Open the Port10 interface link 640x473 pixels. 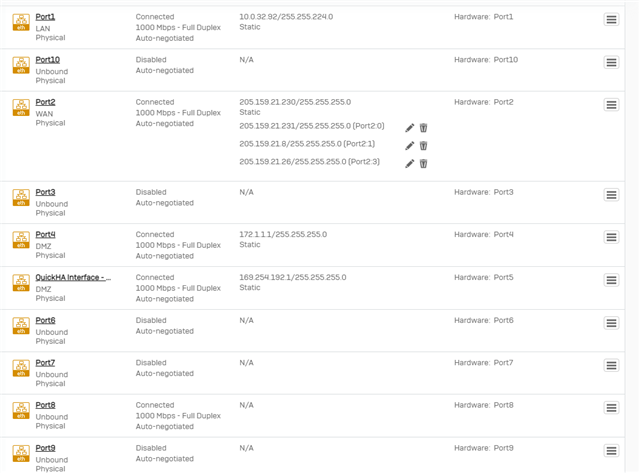47,60
